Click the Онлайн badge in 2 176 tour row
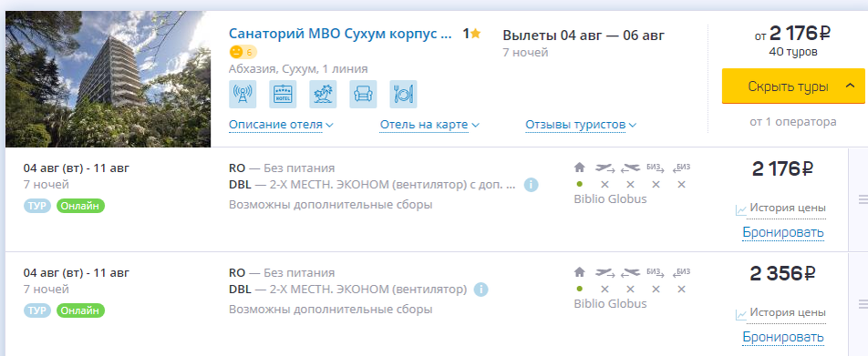868x356 pixels. (80, 206)
